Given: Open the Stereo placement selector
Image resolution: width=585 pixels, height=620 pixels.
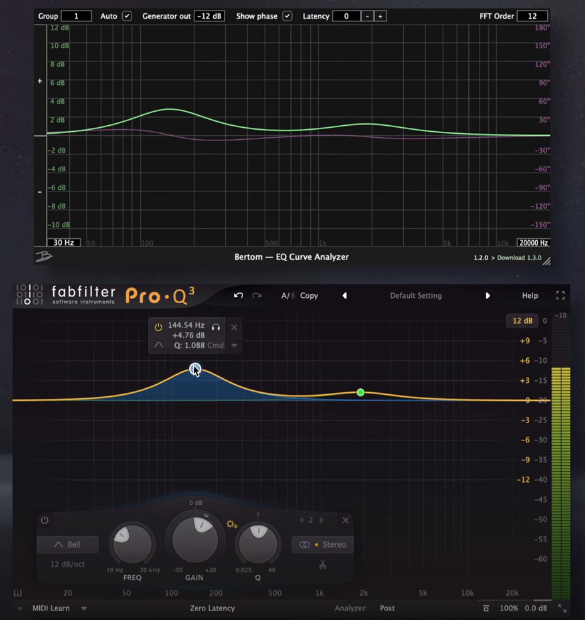Looking at the screenshot, I should tap(322, 544).
